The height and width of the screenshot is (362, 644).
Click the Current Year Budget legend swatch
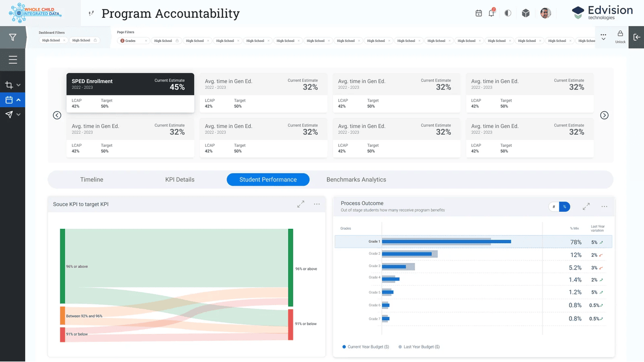coord(344,347)
